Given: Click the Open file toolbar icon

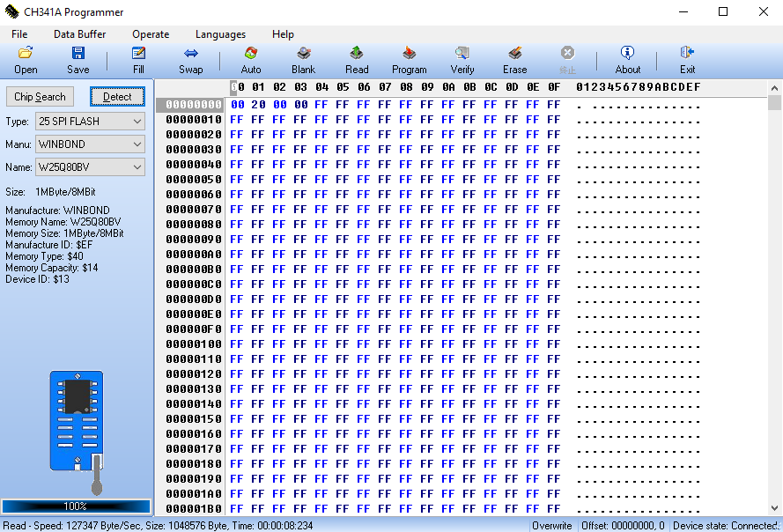Looking at the screenshot, I should pos(26,60).
